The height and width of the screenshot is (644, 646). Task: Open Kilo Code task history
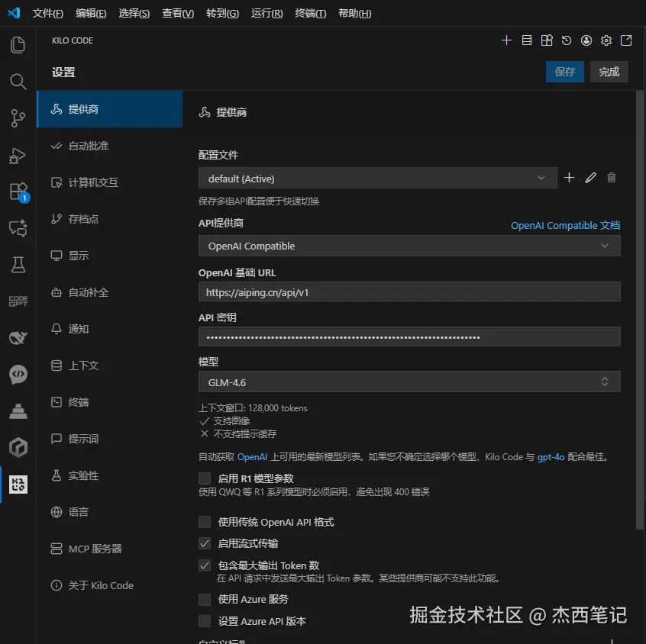(x=567, y=40)
